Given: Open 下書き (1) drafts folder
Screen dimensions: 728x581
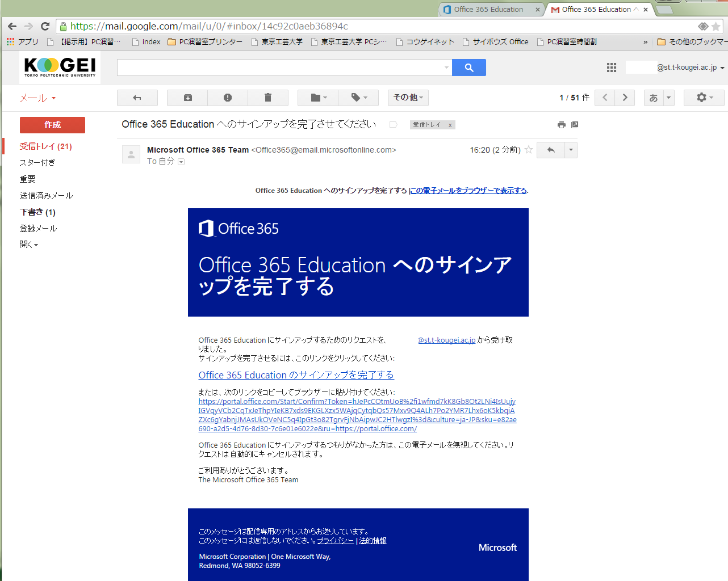Looking at the screenshot, I should point(37,212).
